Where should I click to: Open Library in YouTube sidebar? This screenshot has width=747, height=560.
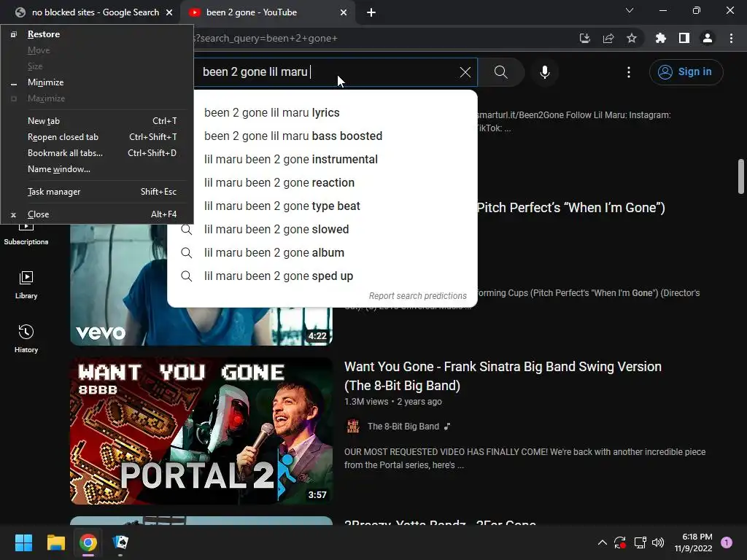point(26,285)
